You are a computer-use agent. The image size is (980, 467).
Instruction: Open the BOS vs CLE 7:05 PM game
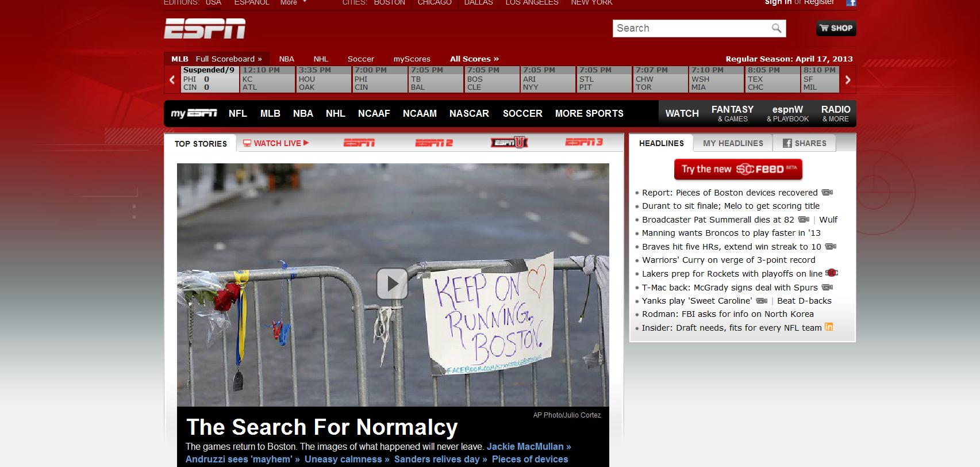pyautogui.click(x=491, y=79)
